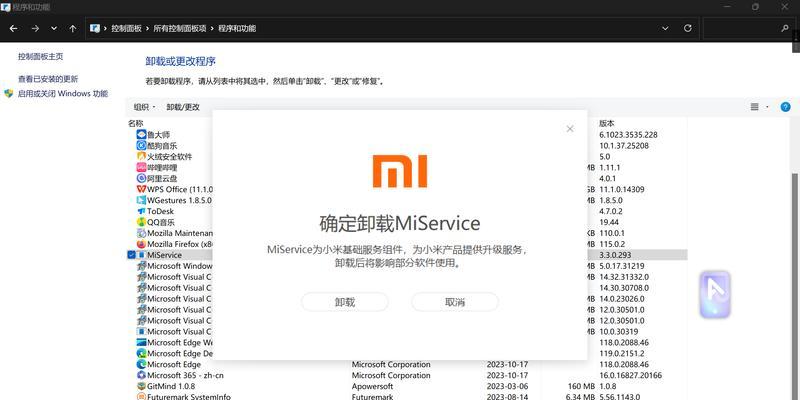Go back using the left arrow
The height and width of the screenshot is (400, 800).
pyautogui.click(x=13, y=29)
